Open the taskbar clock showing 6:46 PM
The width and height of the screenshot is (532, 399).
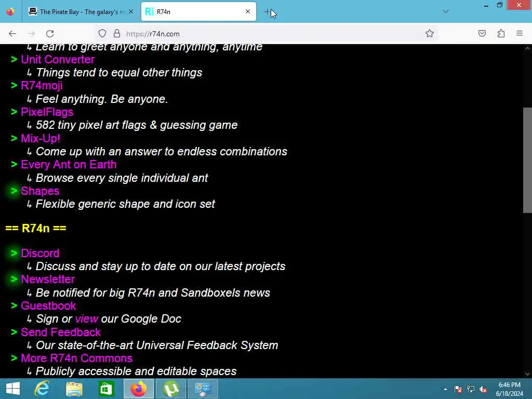(509, 389)
